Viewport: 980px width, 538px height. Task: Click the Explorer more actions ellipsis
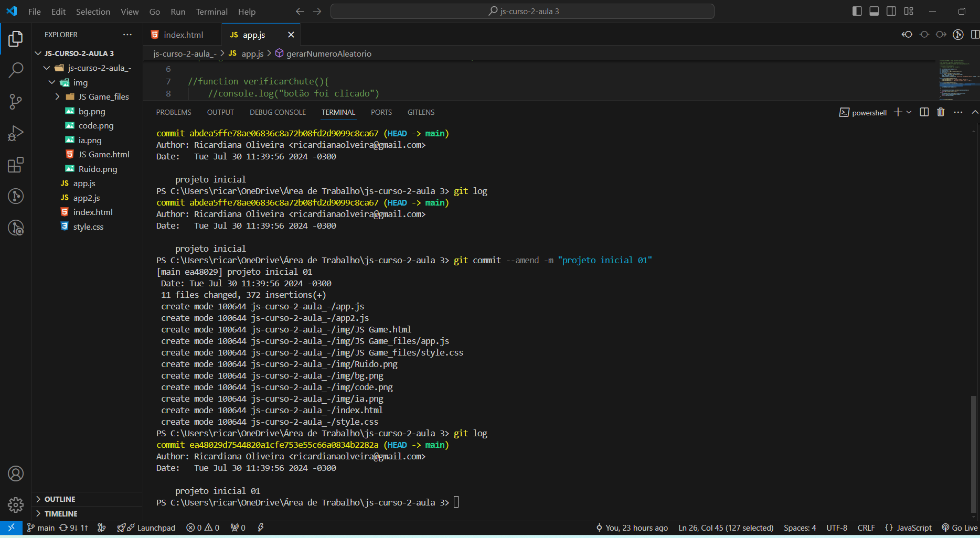tap(127, 35)
